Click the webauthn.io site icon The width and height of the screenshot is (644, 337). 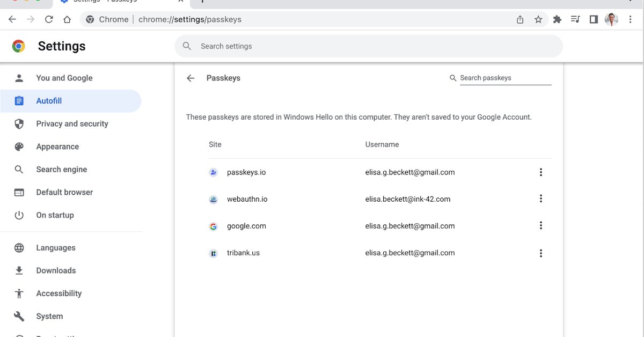pos(214,199)
